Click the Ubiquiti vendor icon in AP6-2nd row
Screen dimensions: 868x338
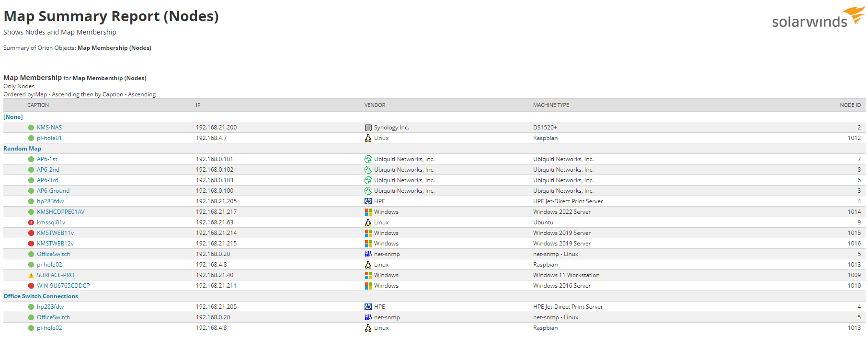tap(368, 170)
